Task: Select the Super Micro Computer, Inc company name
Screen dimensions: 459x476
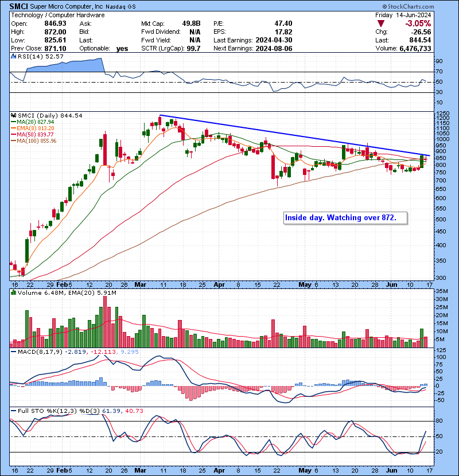Action: (67, 6)
